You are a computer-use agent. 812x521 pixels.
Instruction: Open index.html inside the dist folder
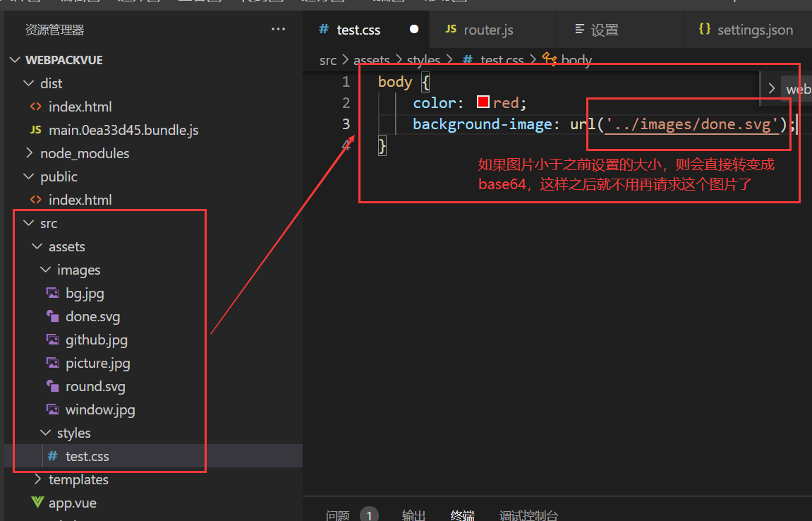click(80, 107)
